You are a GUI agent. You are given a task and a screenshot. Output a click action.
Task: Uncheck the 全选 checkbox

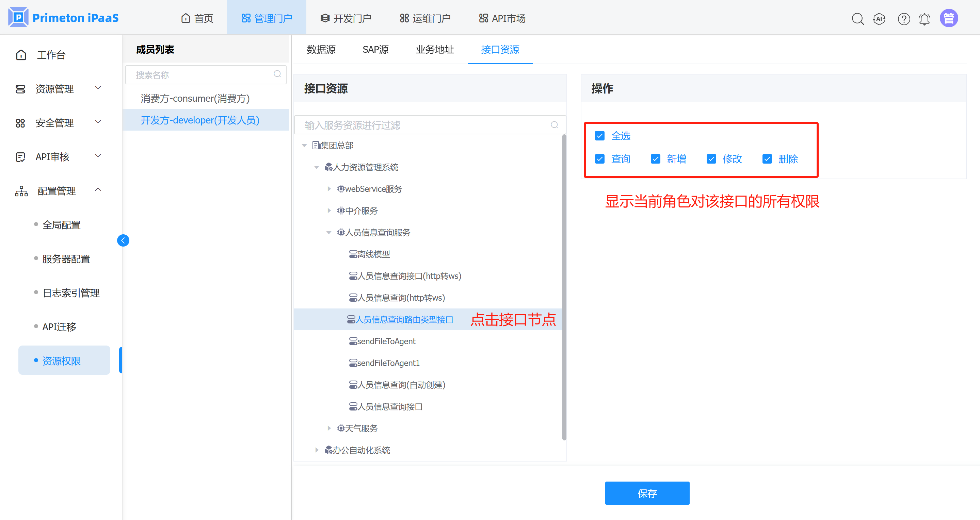[600, 136]
